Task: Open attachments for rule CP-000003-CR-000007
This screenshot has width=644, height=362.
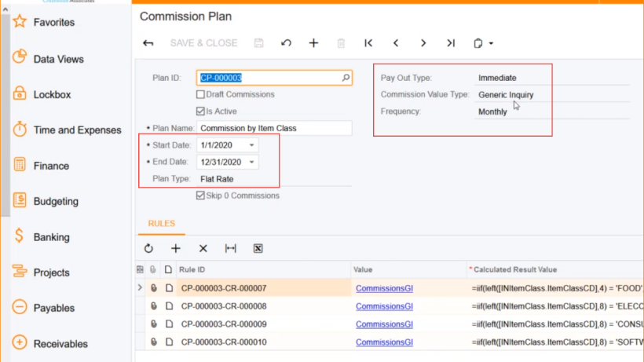Action: (x=154, y=288)
